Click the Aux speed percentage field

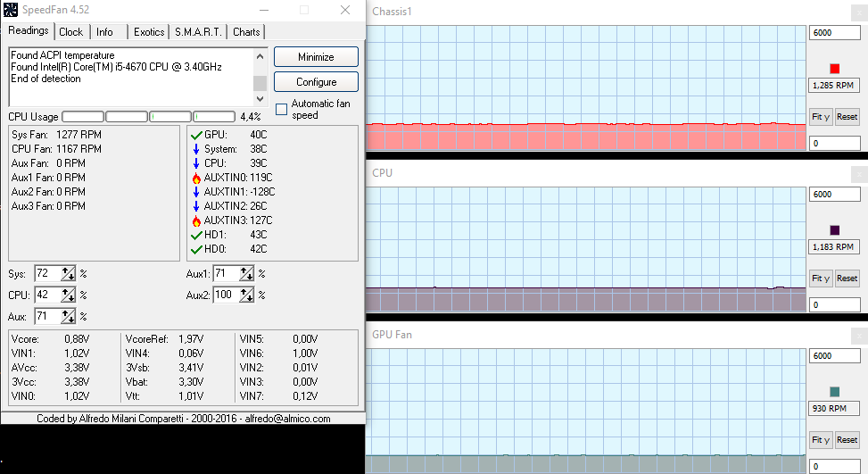tap(47, 316)
